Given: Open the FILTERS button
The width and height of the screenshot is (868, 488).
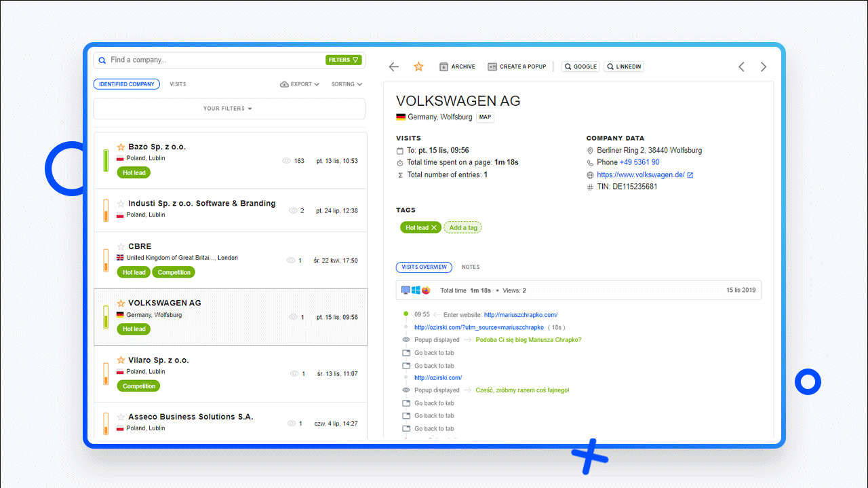Looking at the screenshot, I should point(343,60).
